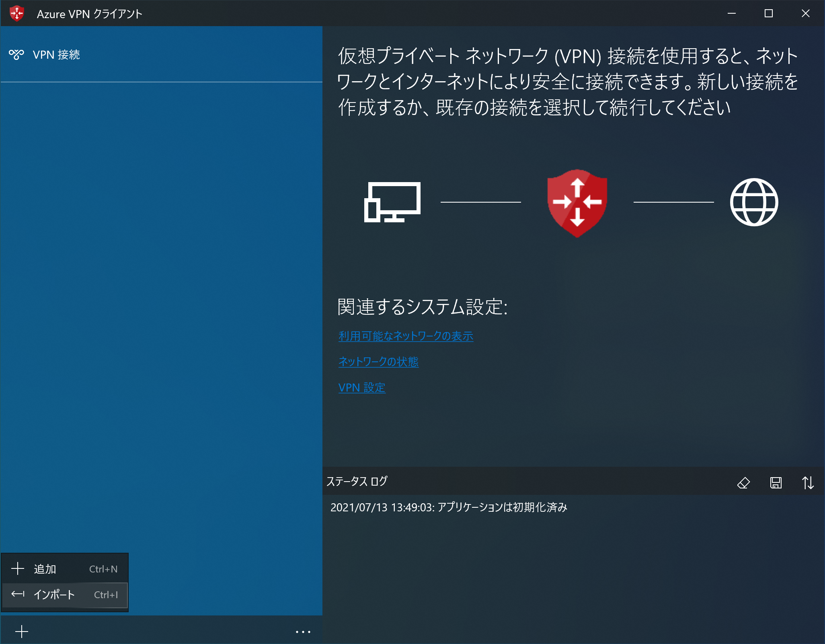Toggle log sort order arrows icon
This screenshot has height=644, width=825.
click(x=808, y=482)
